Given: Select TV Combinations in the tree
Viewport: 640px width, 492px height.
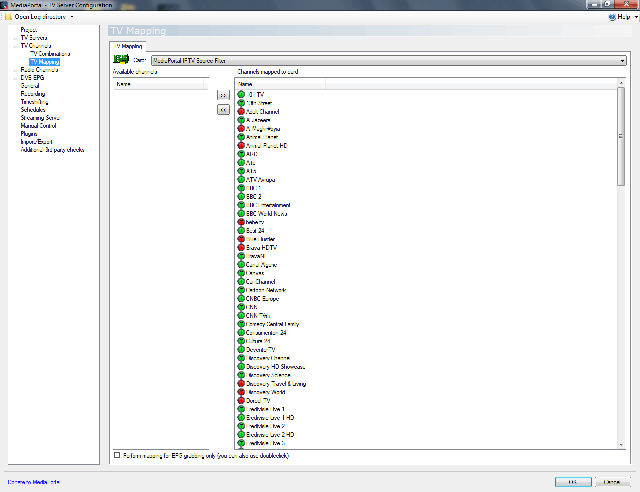Looking at the screenshot, I should pos(50,54).
